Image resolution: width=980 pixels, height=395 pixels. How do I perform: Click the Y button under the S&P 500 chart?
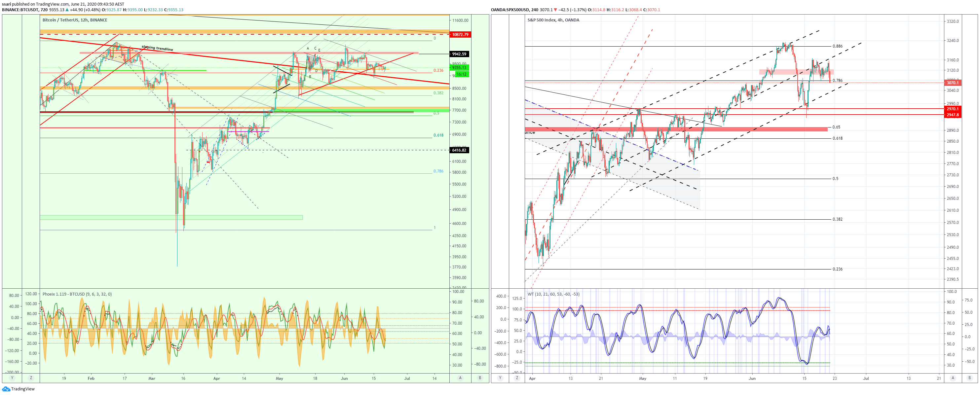pyautogui.click(x=500, y=378)
